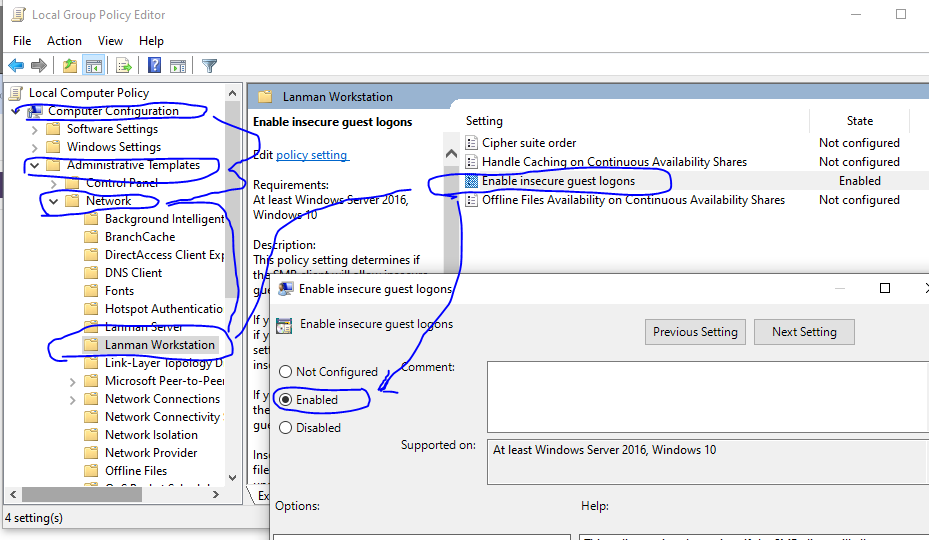Toggle Show/Hide Action Pane toolbar icon
Viewport: 929px width, 540px height.
coord(177,66)
